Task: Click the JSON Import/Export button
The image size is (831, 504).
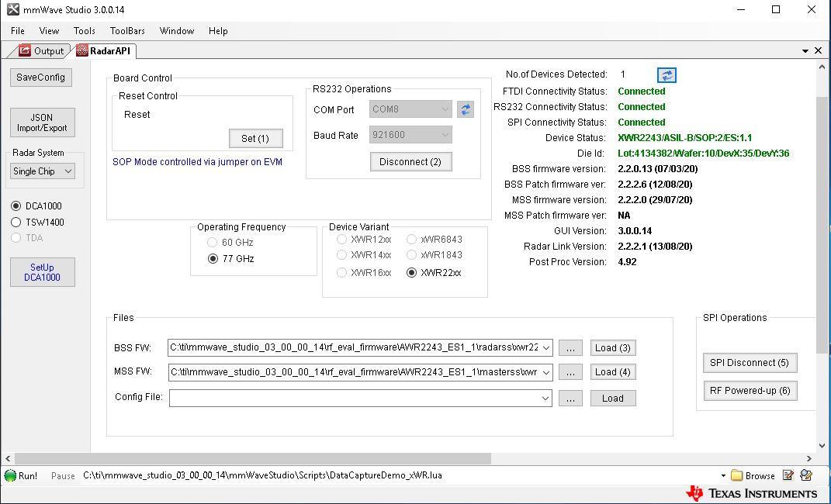Action: (x=43, y=123)
